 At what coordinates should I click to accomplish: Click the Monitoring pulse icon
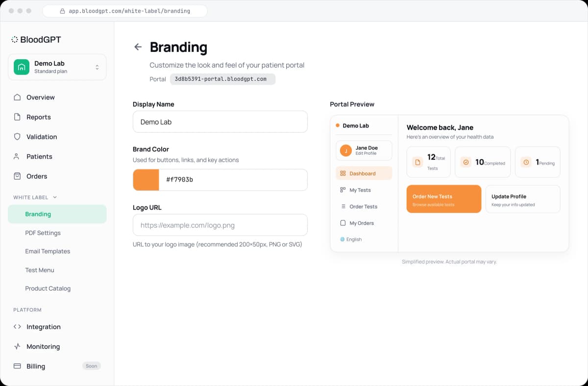tap(17, 346)
